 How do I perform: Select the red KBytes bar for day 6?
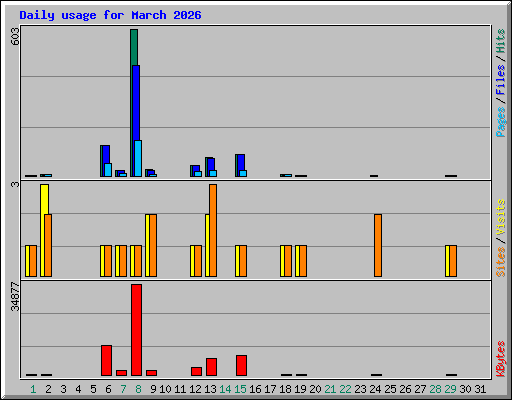[106, 361]
